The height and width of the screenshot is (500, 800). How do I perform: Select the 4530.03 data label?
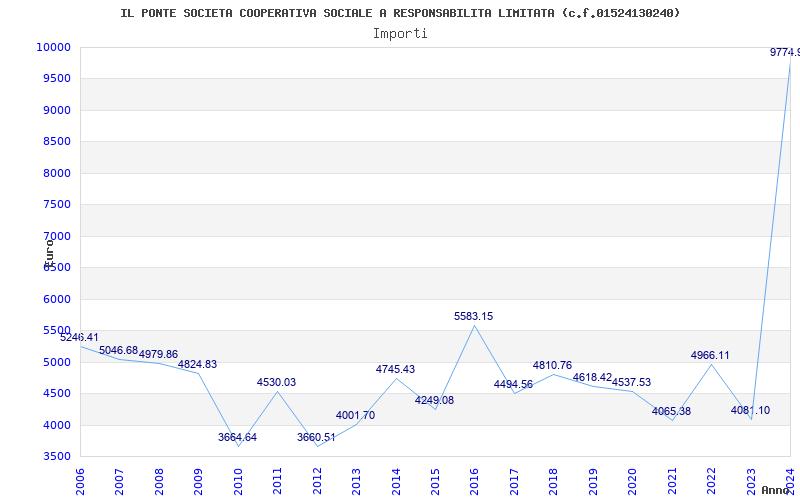(276, 382)
